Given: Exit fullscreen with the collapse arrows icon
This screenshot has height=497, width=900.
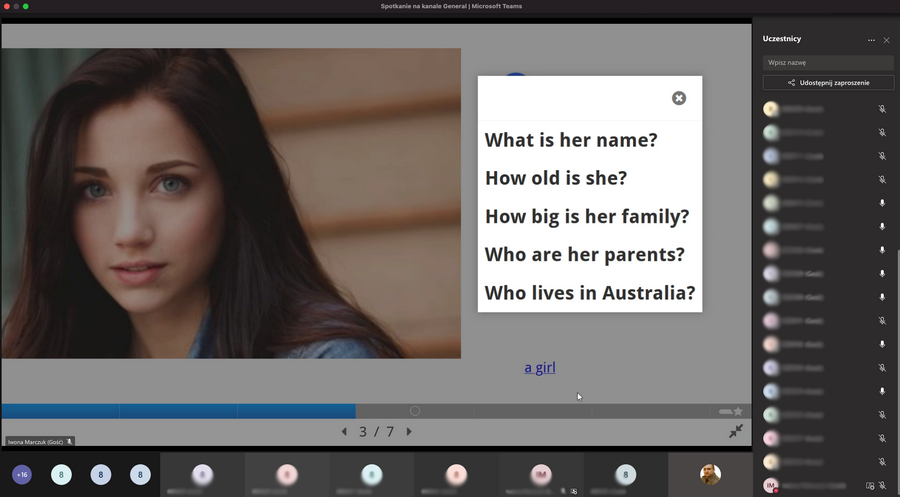Looking at the screenshot, I should 736,431.
